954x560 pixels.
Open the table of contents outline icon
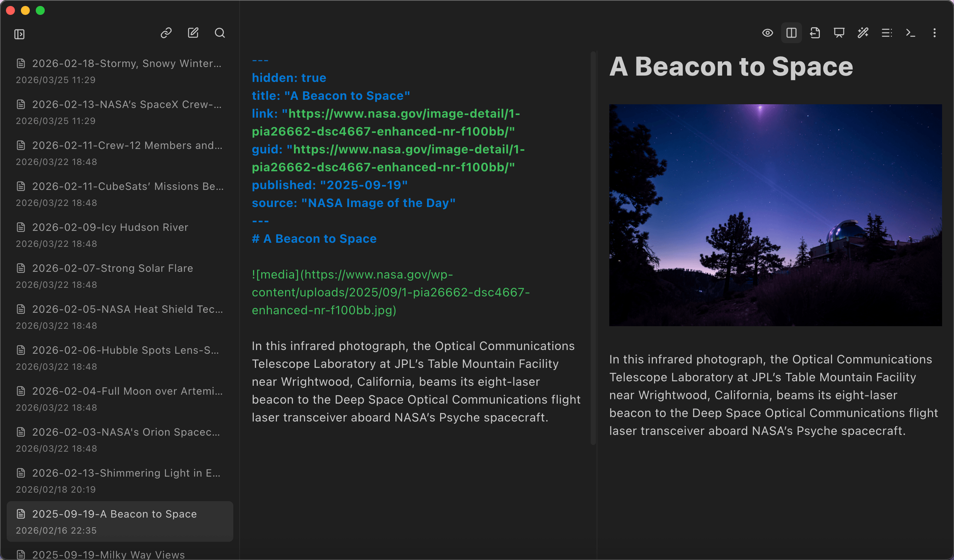point(887,33)
